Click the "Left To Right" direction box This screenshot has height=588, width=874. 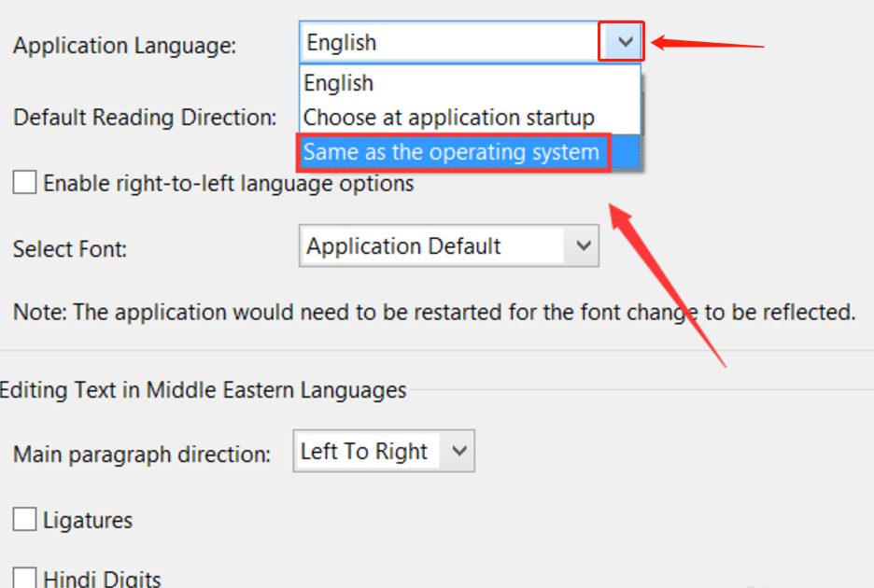[366, 452]
